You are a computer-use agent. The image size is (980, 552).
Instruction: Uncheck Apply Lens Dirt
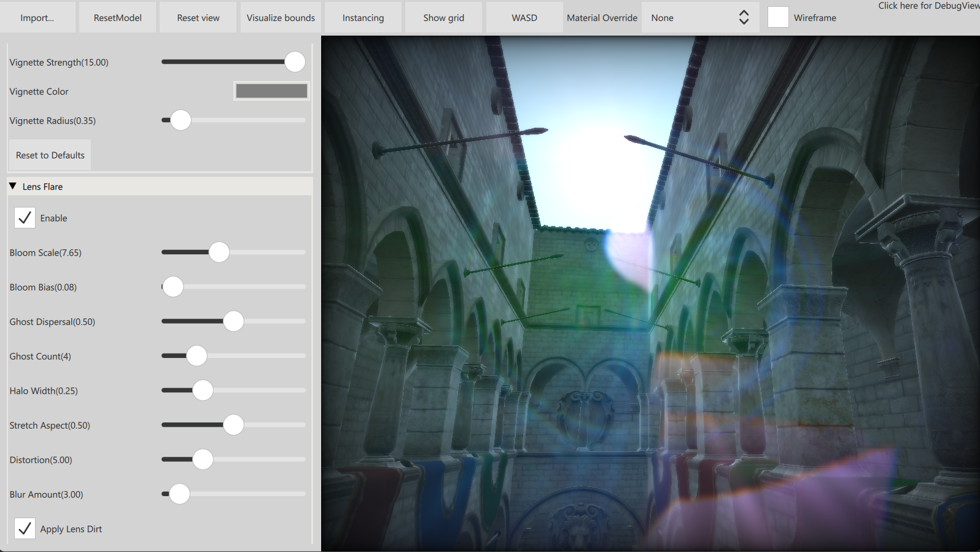tap(25, 529)
